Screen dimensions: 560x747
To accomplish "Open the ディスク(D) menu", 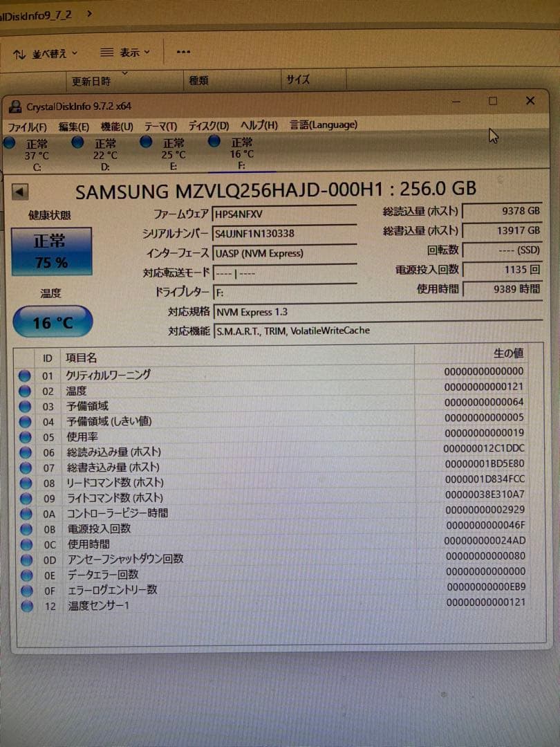I will (x=209, y=126).
